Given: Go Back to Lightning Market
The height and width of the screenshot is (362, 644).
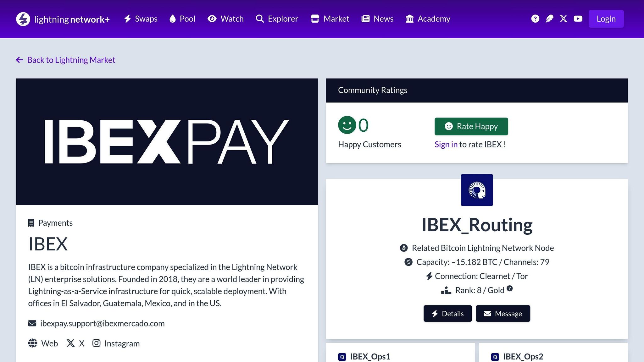Looking at the screenshot, I should pos(66,60).
